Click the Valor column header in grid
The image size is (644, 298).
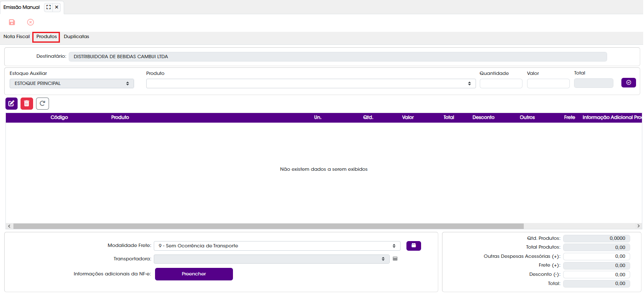coord(408,118)
